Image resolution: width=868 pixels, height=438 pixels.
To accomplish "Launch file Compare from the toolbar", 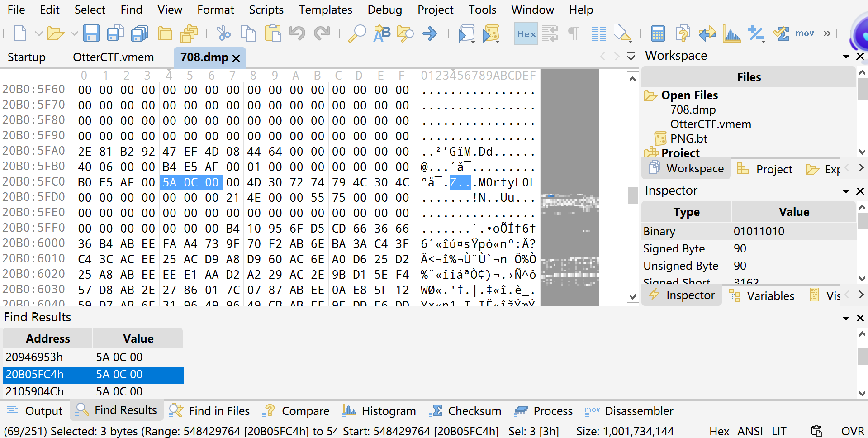I will [x=683, y=33].
